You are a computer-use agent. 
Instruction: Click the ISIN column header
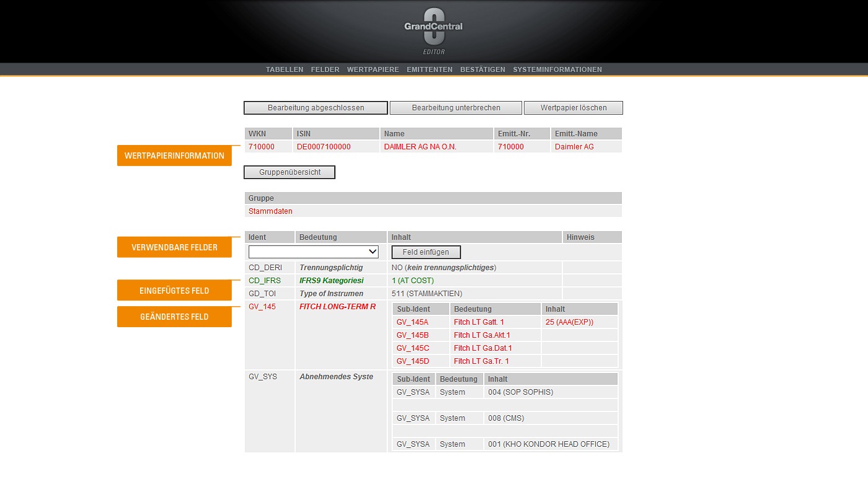click(336, 133)
